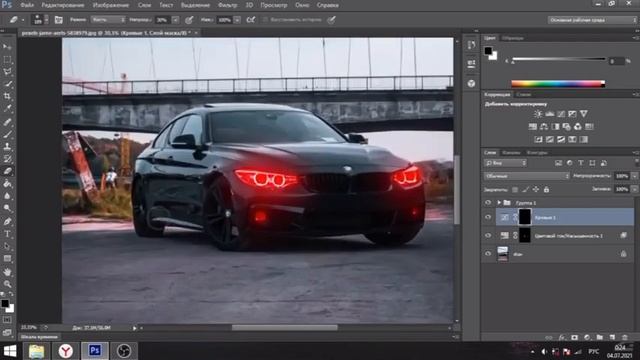Select the Кривые 1 layer mask thumbnail
This screenshot has width=640, height=360.
pyautogui.click(x=524, y=217)
